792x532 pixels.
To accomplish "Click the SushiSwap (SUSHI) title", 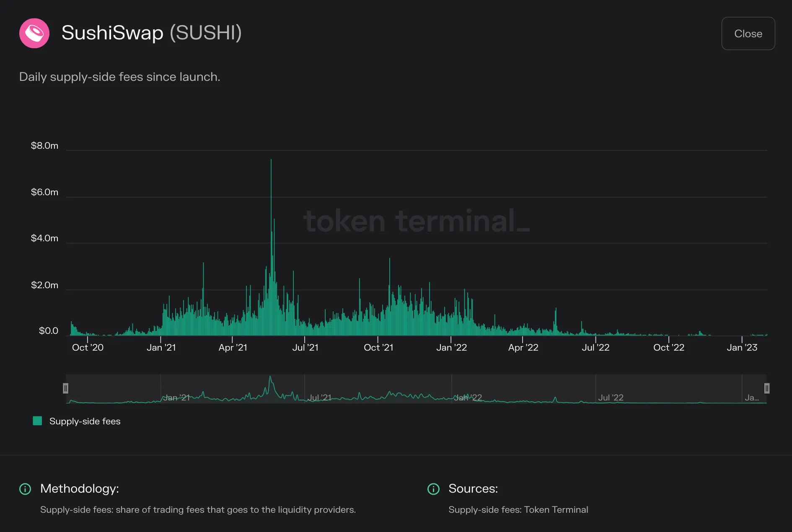I will (152, 33).
